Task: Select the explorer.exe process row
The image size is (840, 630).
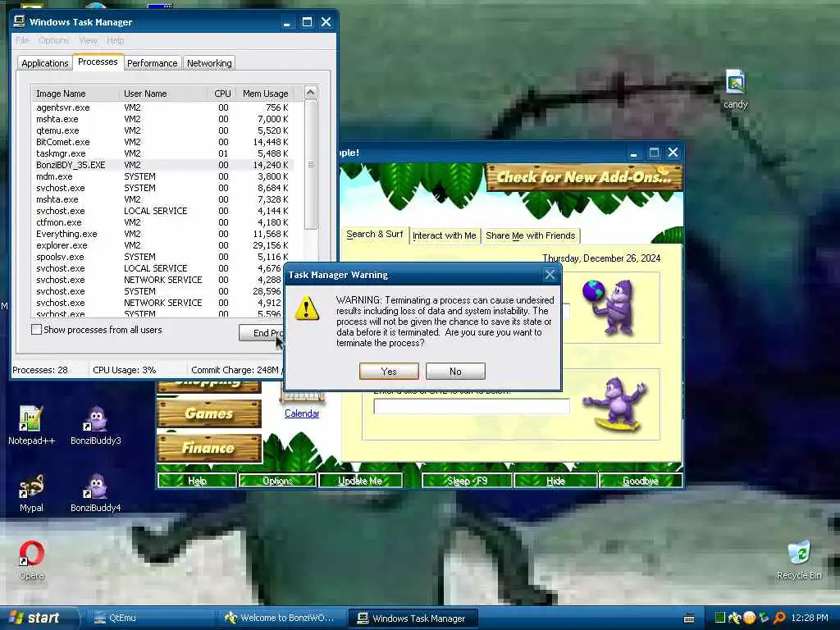Action: click(163, 245)
